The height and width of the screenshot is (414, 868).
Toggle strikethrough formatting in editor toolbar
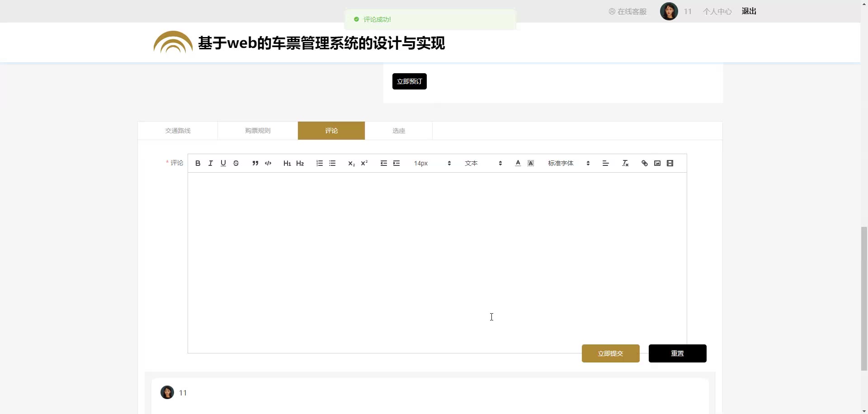(x=236, y=163)
